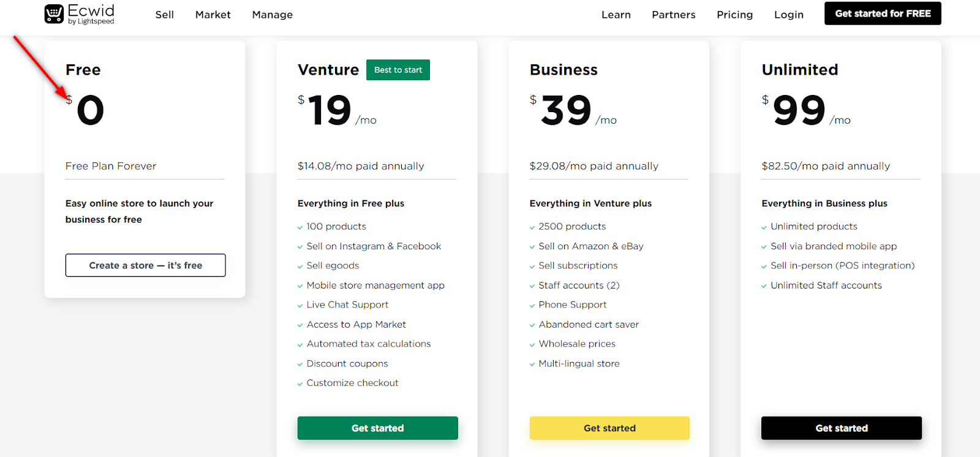
Task: Go to the Pricing page
Action: tap(734, 14)
